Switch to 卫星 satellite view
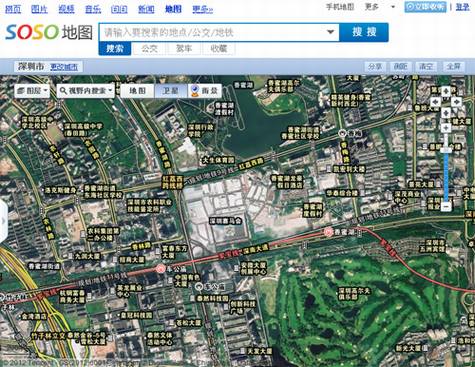The image size is (475, 367). (x=171, y=91)
